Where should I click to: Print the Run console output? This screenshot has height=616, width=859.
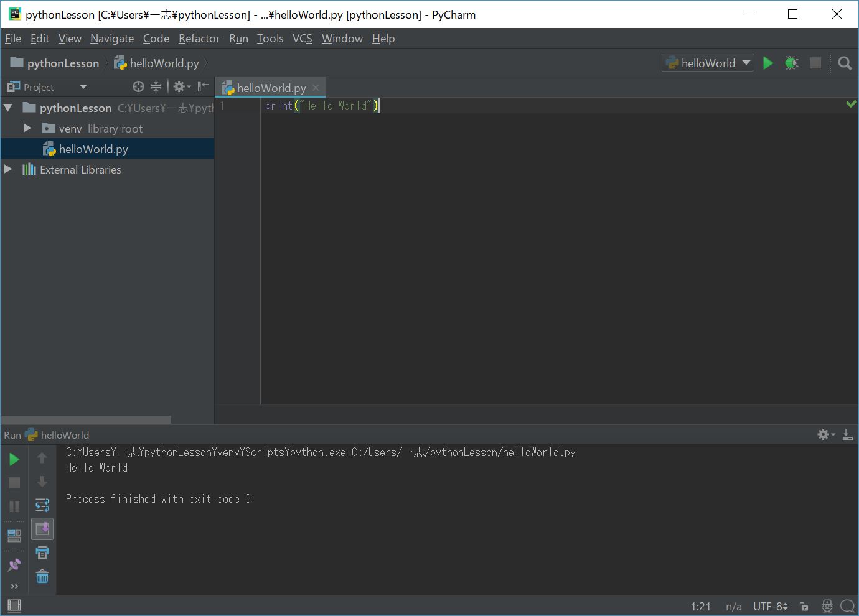[42, 553]
